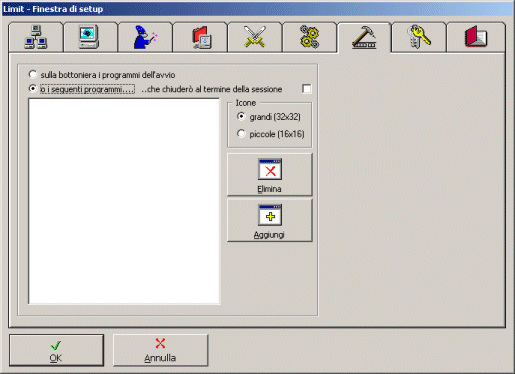Open the yellow gears tab
This screenshot has width=515, height=374.
309,37
